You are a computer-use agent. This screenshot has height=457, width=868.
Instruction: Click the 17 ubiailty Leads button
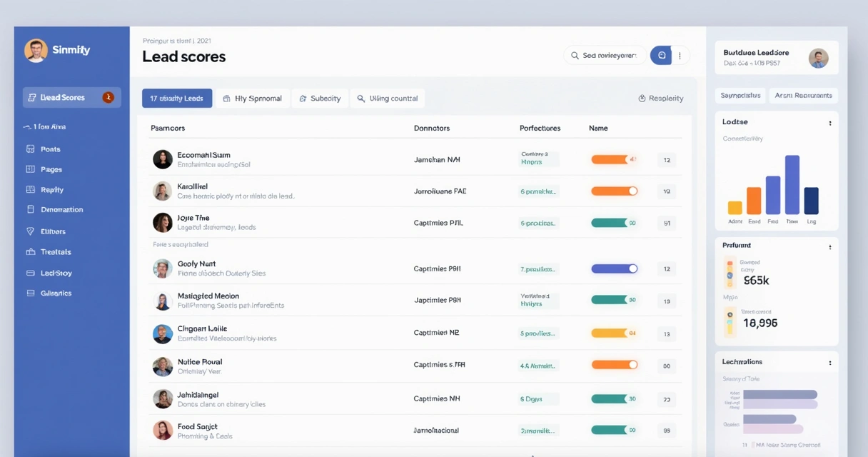click(176, 99)
